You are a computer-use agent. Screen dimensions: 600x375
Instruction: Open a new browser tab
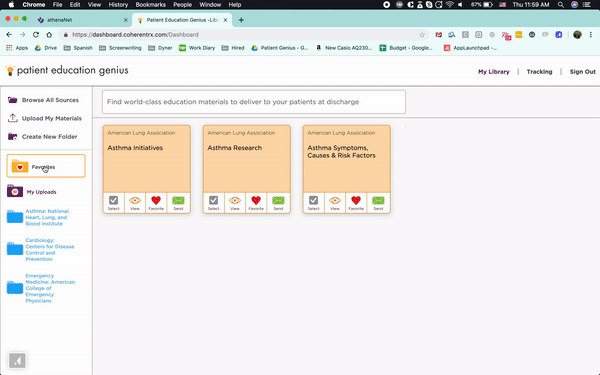(x=241, y=20)
